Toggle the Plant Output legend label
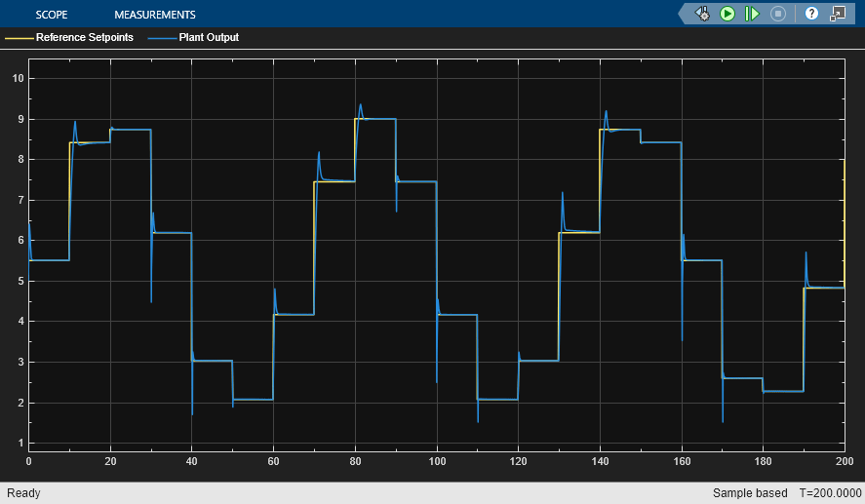 click(x=209, y=38)
